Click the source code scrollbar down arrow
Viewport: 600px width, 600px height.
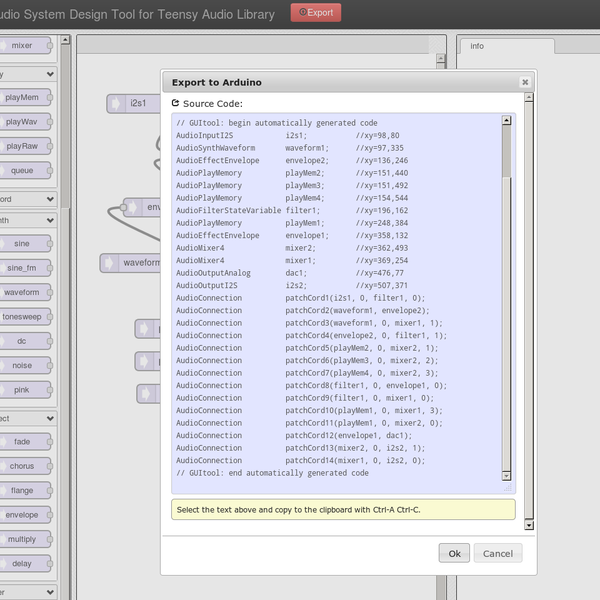506,474
